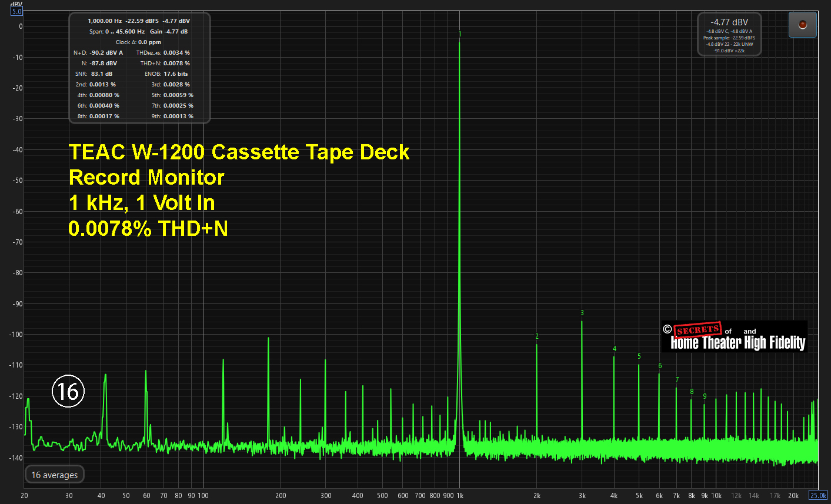Click the red record button icon

pyautogui.click(x=802, y=25)
